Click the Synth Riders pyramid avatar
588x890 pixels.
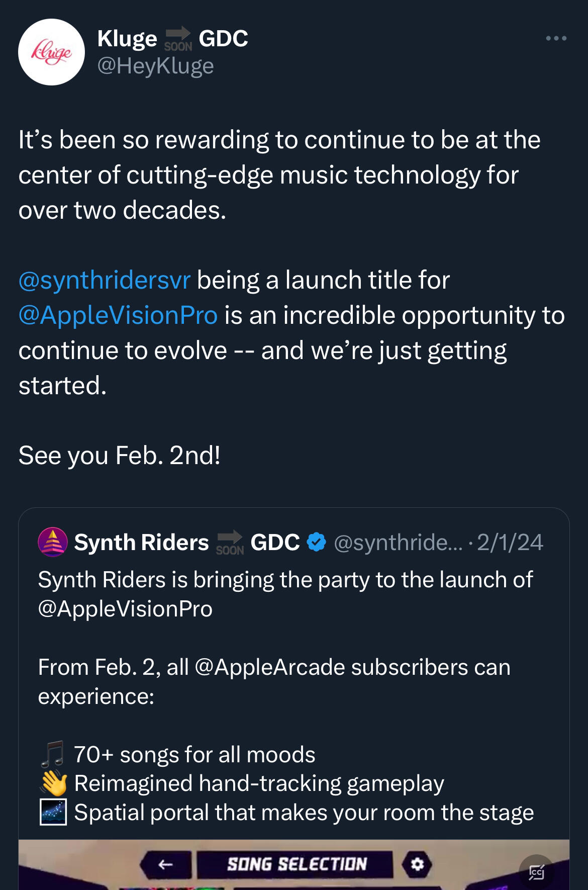tap(52, 542)
